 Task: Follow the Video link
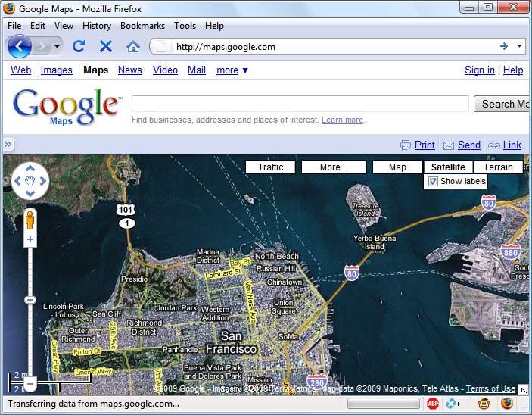(165, 70)
